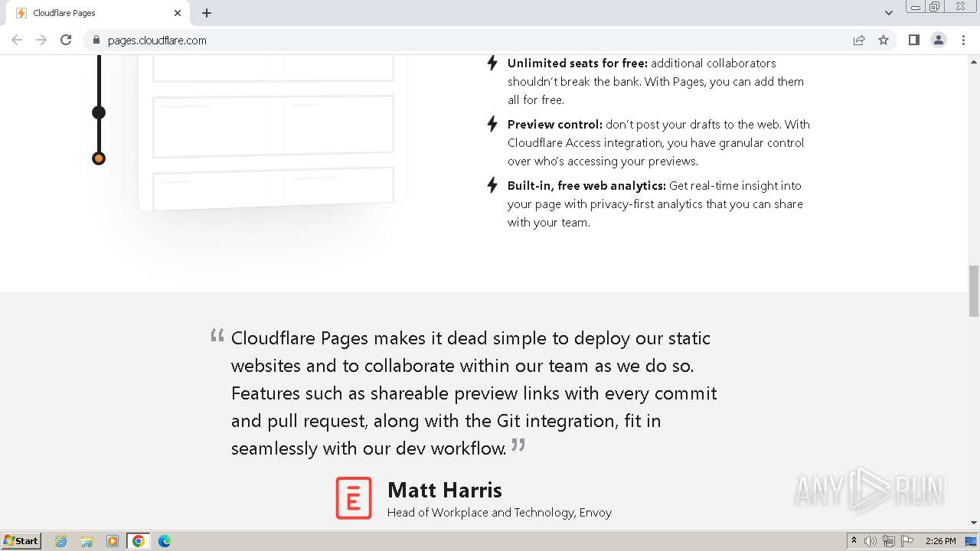Open Microsoft Edge from taskbar
The width and height of the screenshot is (980, 551).
(x=165, y=541)
